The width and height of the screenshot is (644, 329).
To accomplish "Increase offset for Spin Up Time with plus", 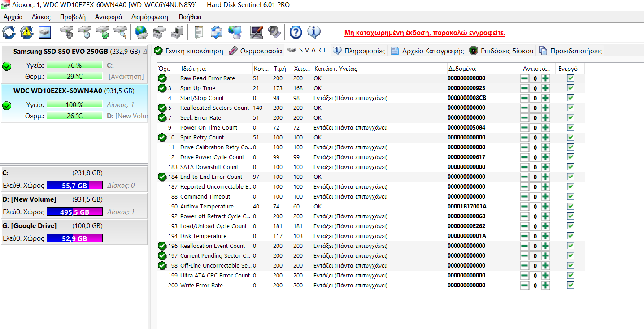I will [x=545, y=88].
